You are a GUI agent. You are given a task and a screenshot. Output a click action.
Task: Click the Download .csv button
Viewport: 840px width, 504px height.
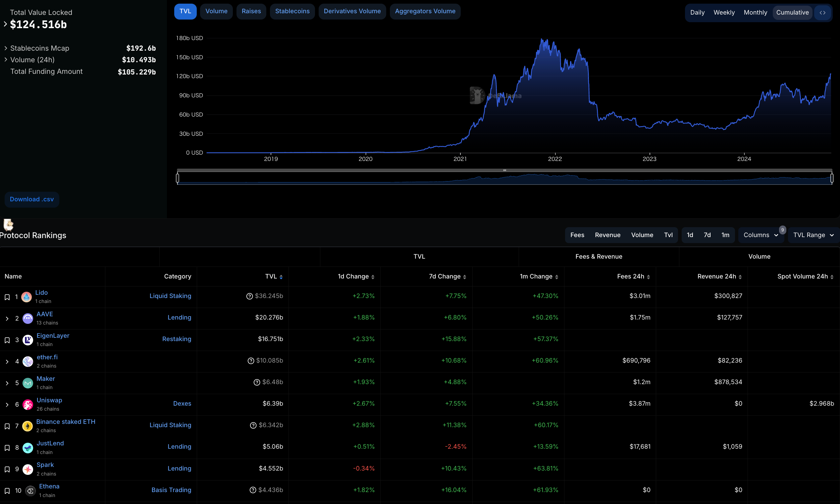(x=31, y=199)
